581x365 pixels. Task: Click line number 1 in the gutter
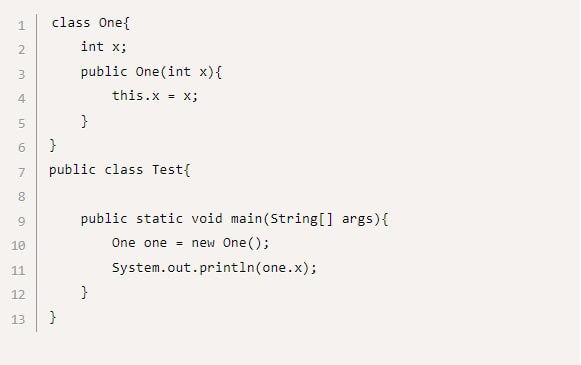(x=21, y=26)
